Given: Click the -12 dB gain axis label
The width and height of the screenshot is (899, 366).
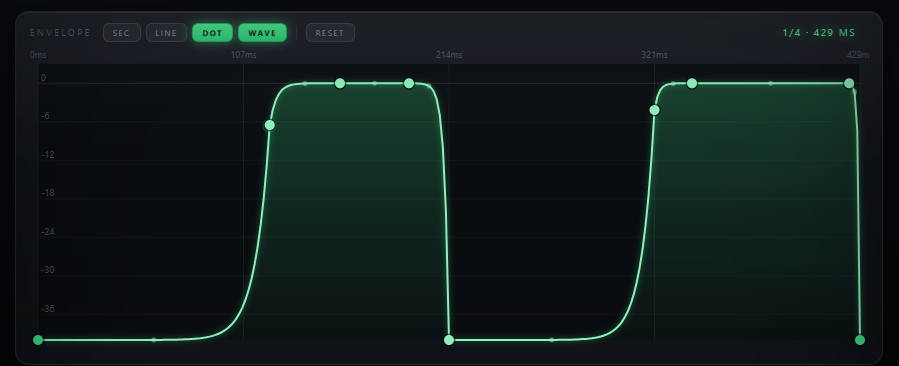Looking at the screenshot, I should pyautogui.click(x=47, y=155).
